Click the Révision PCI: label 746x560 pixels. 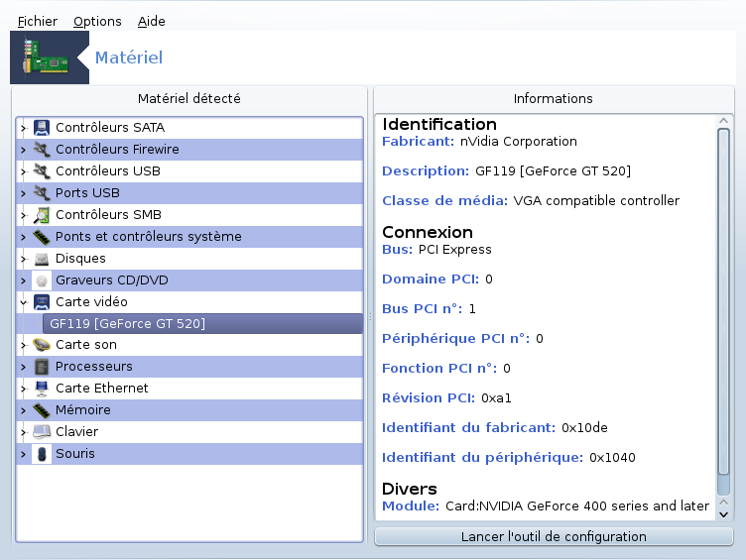429,397
